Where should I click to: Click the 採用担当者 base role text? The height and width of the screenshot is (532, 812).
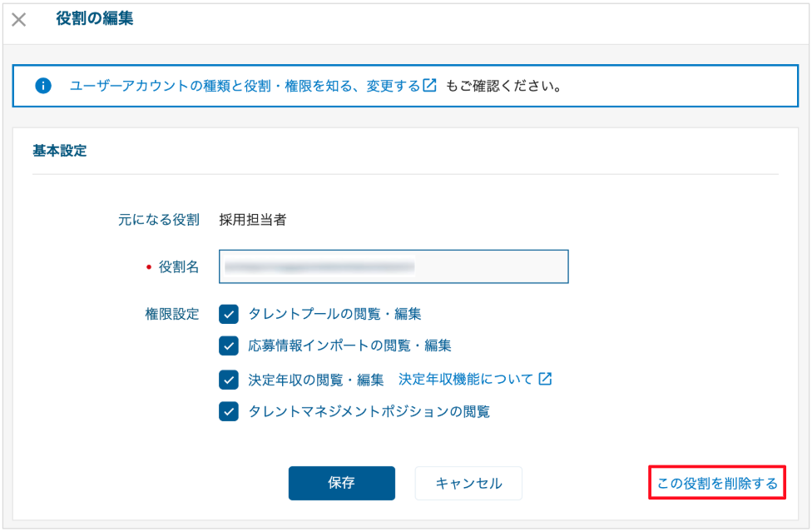click(x=253, y=220)
